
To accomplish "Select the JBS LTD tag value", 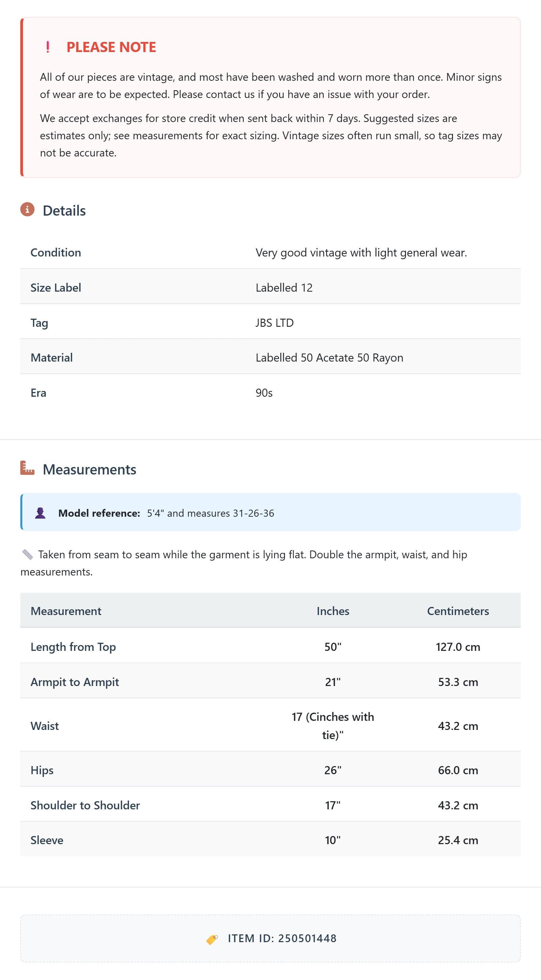I will coord(275,323).
